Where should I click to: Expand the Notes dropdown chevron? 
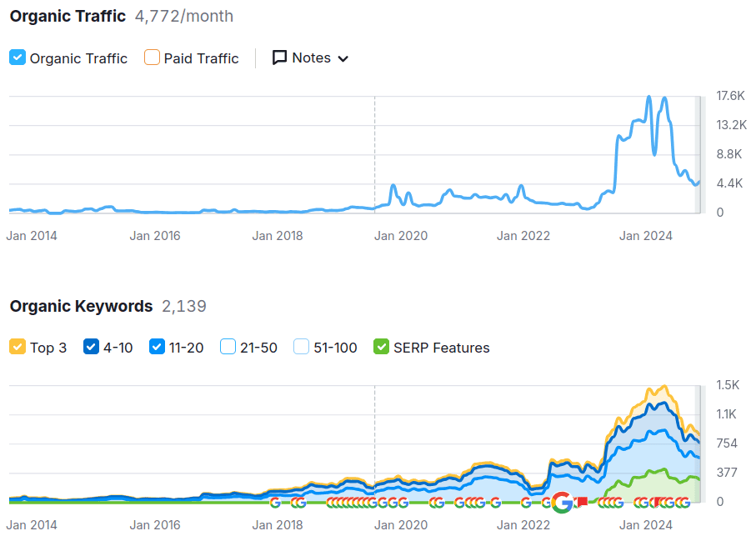[343, 58]
